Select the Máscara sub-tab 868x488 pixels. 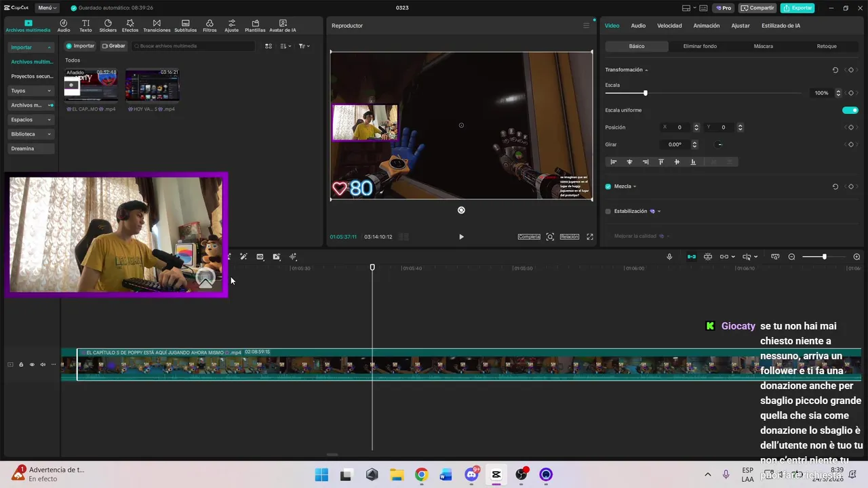tap(763, 46)
